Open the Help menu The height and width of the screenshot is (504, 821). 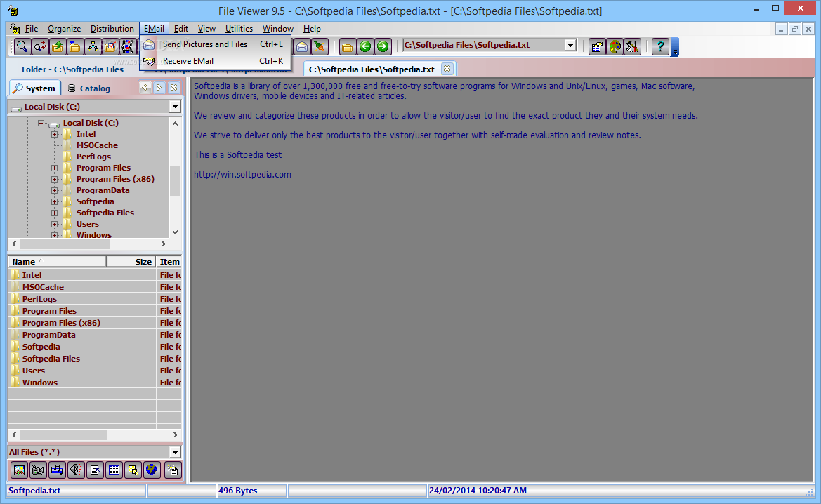(312, 29)
